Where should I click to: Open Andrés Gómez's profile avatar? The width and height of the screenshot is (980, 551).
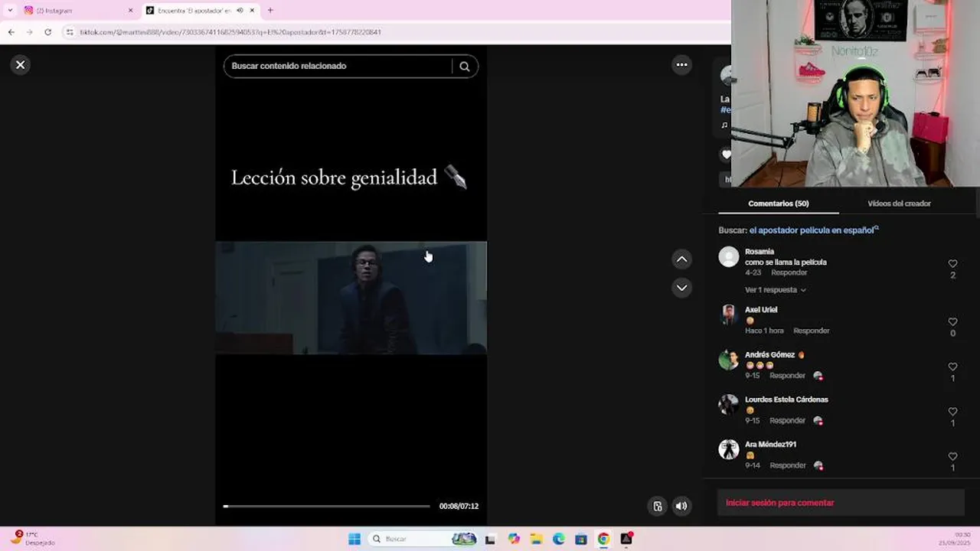pos(729,360)
